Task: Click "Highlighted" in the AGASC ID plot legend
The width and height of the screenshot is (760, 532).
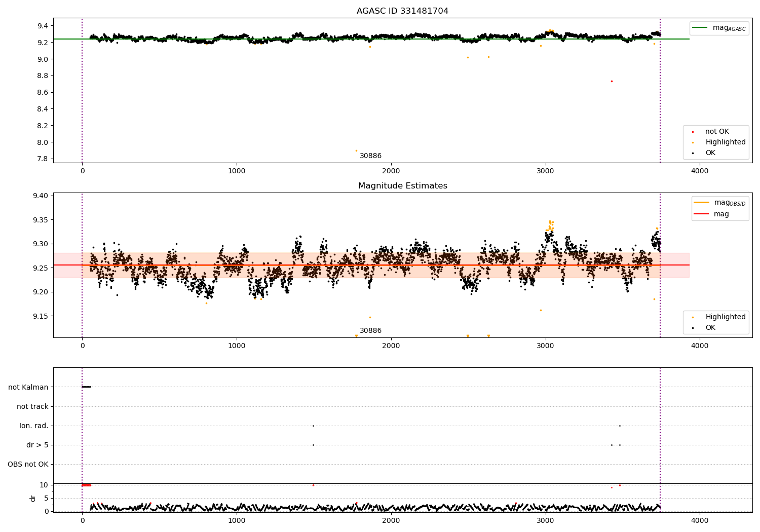Action: [725, 142]
